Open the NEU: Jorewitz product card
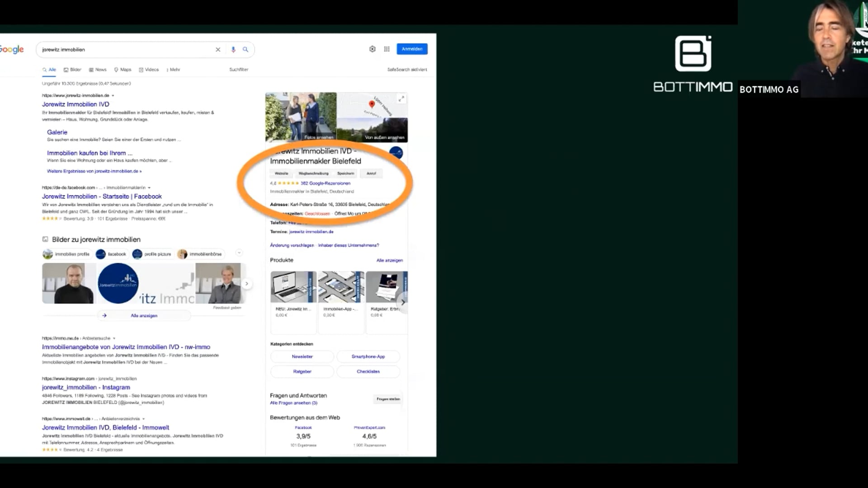This screenshot has width=868, height=488. (293, 302)
